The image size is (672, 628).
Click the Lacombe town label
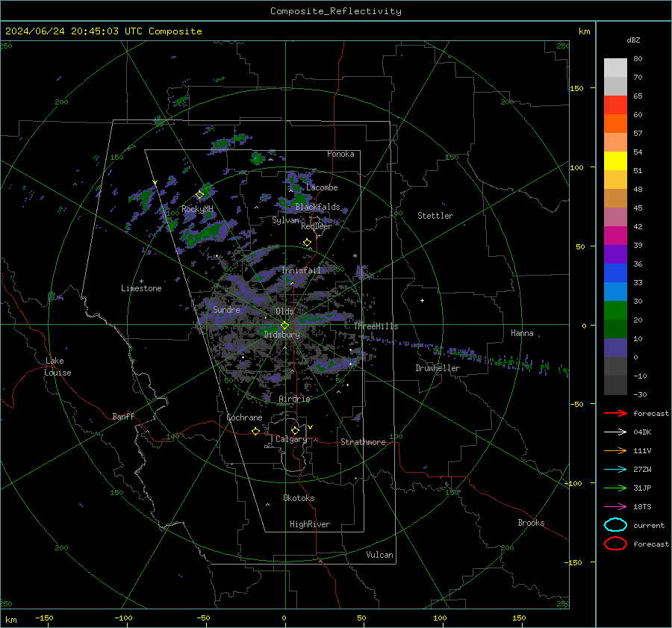point(322,187)
